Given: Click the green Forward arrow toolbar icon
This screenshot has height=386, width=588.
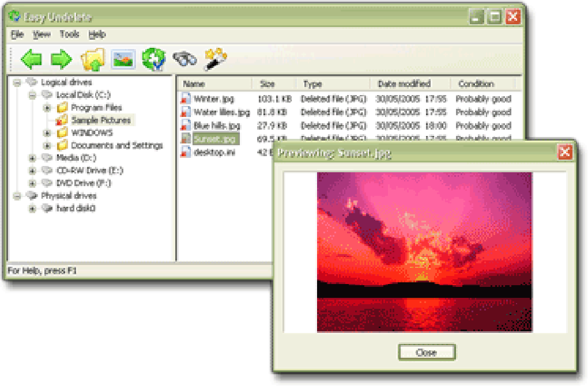Looking at the screenshot, I should [61, 59].
